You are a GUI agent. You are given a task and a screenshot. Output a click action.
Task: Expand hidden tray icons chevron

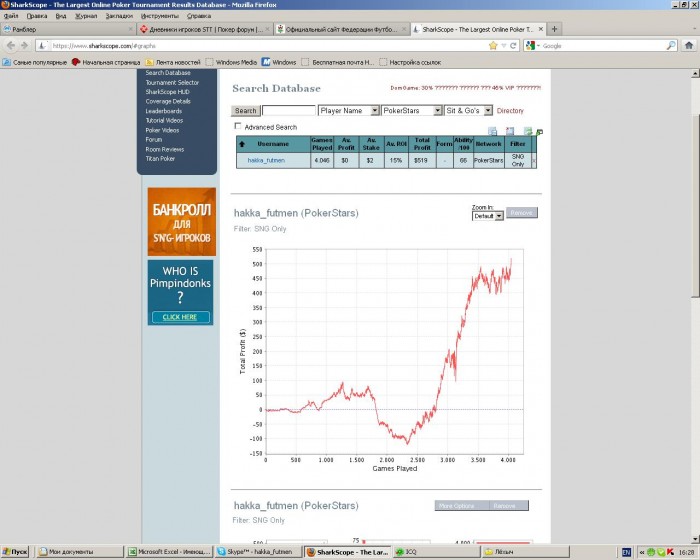642,552
